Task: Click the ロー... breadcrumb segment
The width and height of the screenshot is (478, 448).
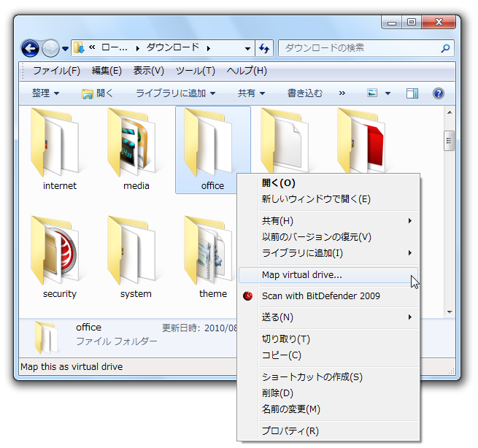Action: pos(115,48)
